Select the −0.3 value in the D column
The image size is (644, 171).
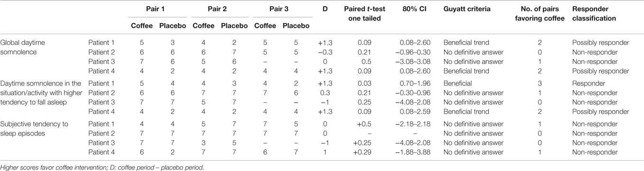click(322, 52)
